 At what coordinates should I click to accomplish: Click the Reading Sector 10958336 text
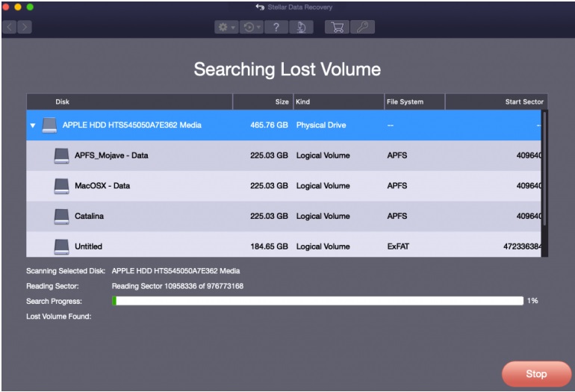pos(178,286)
